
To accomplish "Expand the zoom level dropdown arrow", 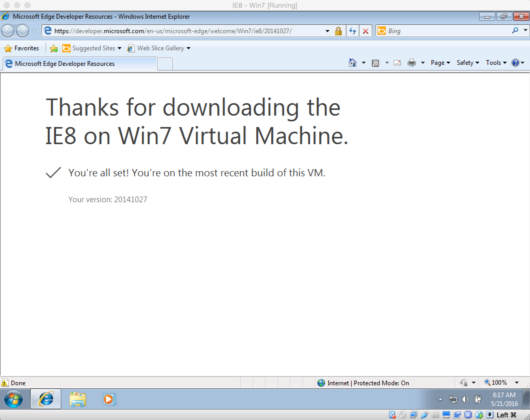I will (517, 383).
